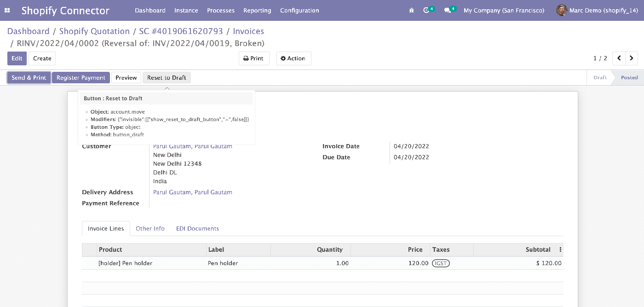Open the Print dropdown
Screen dimensions: 644x307
click(x=254, y=58)
